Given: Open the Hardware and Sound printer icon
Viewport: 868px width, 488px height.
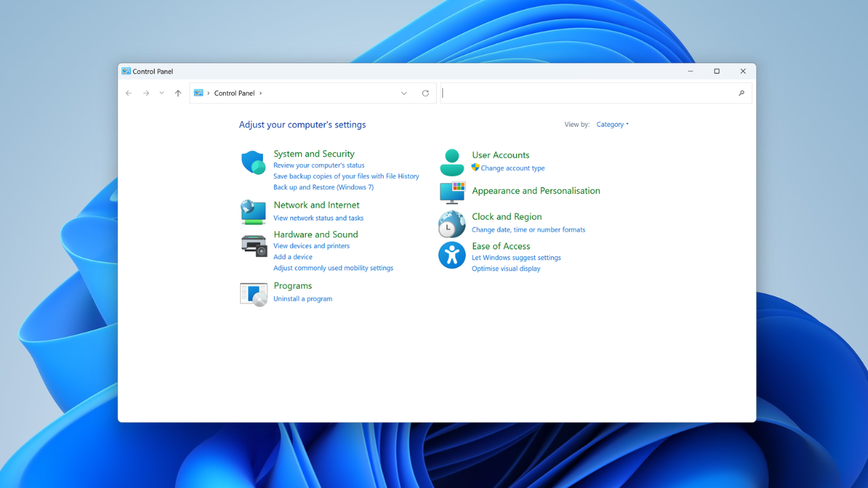Looking at the screenshot, I should (254, 245).
